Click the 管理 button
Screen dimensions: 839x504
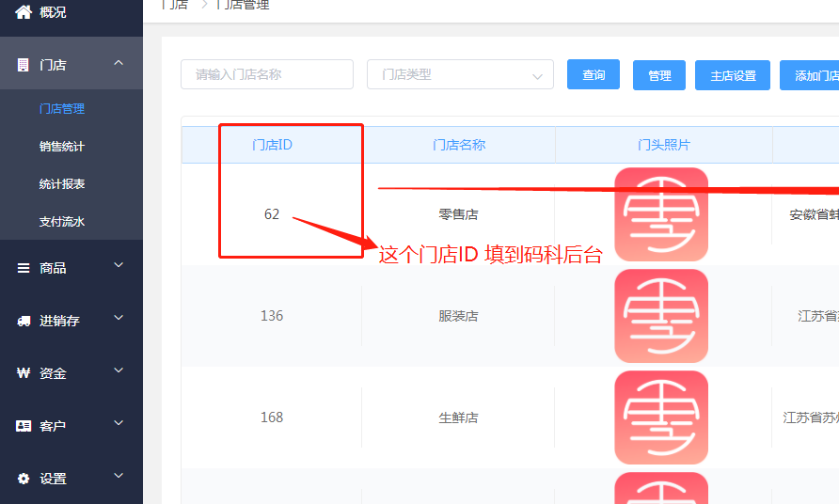point(659,75)
